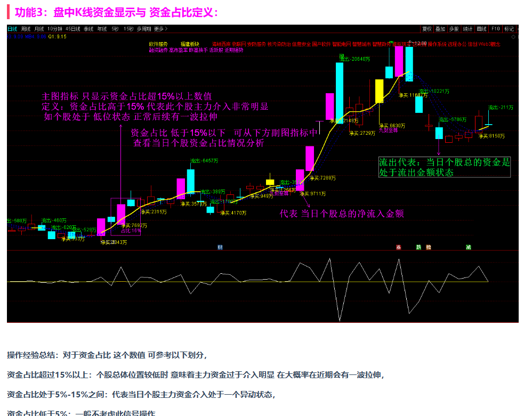Switch to the 月线 monthly tab
This screenshot has width=532, height=416.
[39, 29]
